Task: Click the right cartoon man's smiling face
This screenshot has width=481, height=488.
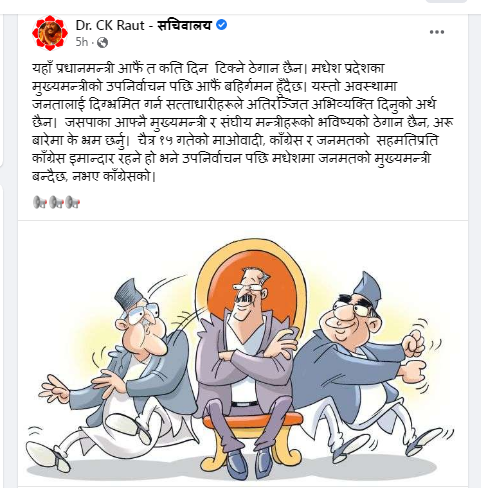Action: (350, 318)
